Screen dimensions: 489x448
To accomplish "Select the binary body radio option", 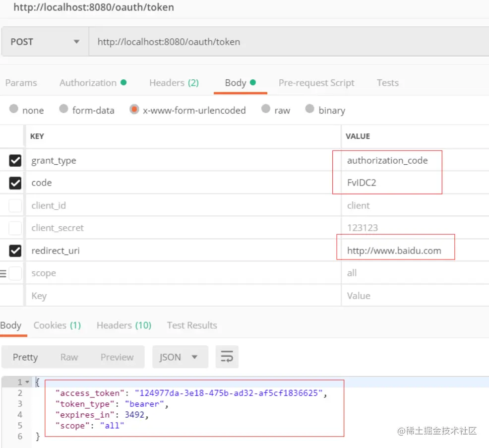I will 309,109.
